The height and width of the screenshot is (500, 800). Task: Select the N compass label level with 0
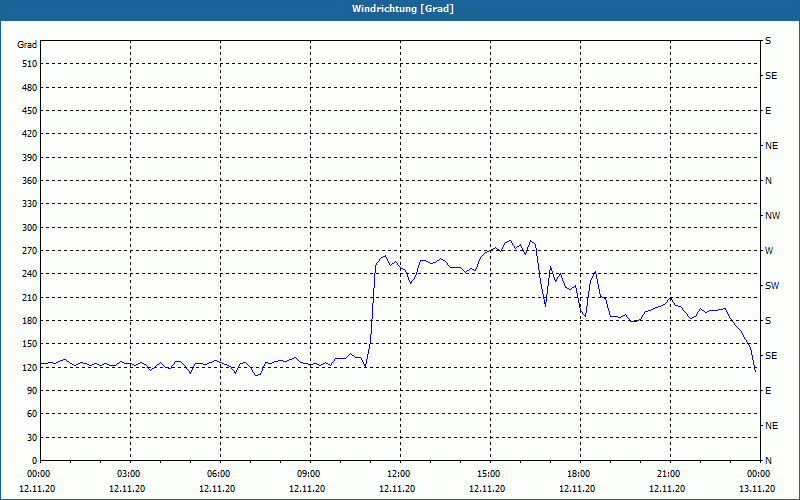768,461
